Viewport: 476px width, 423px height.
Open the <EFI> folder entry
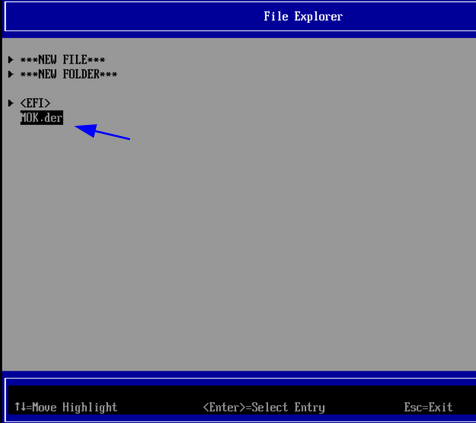35,103
